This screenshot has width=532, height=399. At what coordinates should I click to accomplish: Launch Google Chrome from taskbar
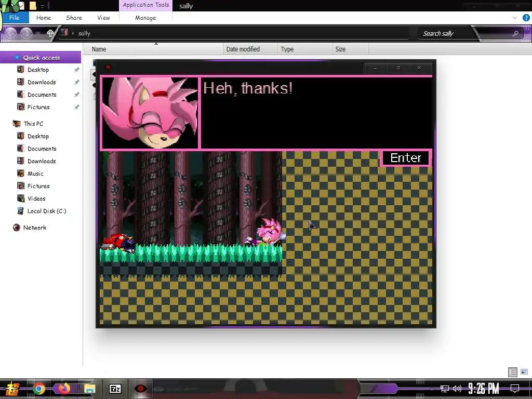[39, 389]
